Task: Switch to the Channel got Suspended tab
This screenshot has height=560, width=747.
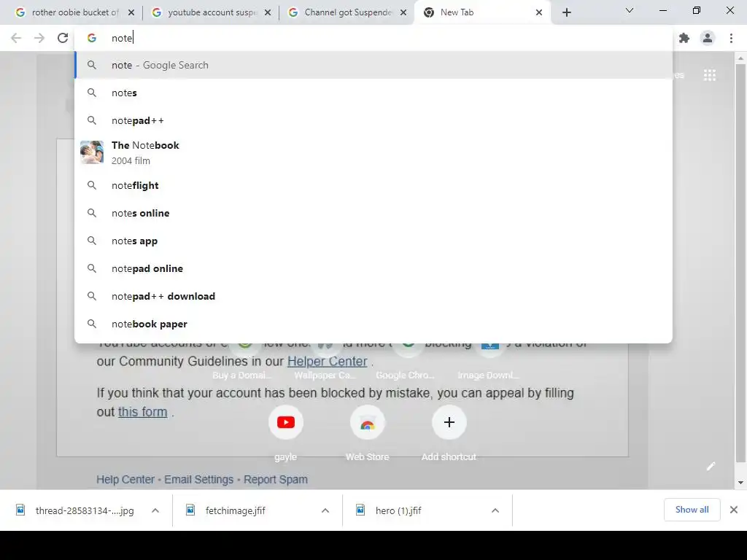Action: [348, 12]
